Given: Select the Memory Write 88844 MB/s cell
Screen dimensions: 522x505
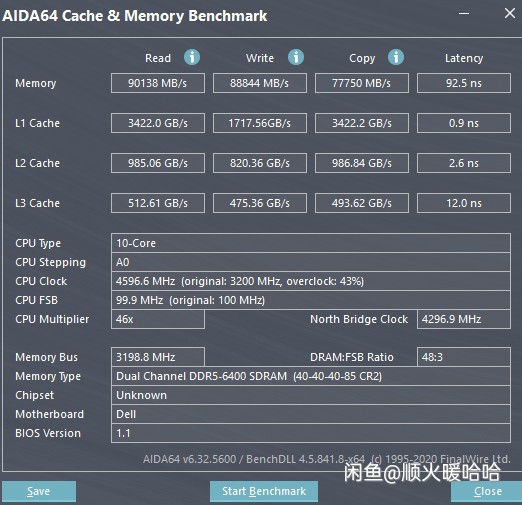Looking at the screenshot, I should pyautogui.click(x=260, y=83).
